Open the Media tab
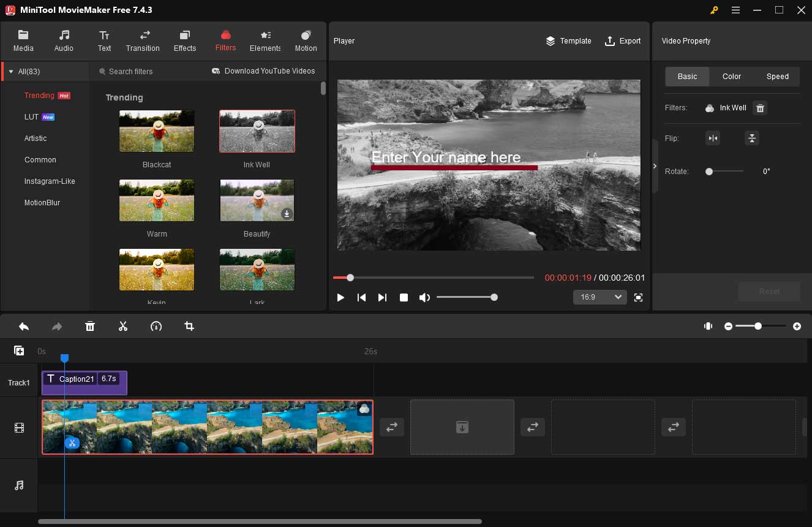Image resolution: width=812 pixels, height=527 pixels. [x=23, y=40]
